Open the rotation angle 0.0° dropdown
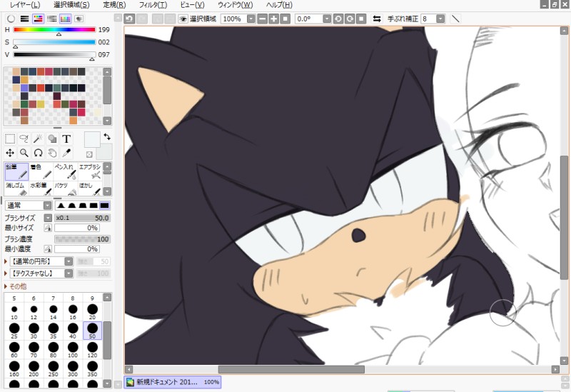 (327, 19)
